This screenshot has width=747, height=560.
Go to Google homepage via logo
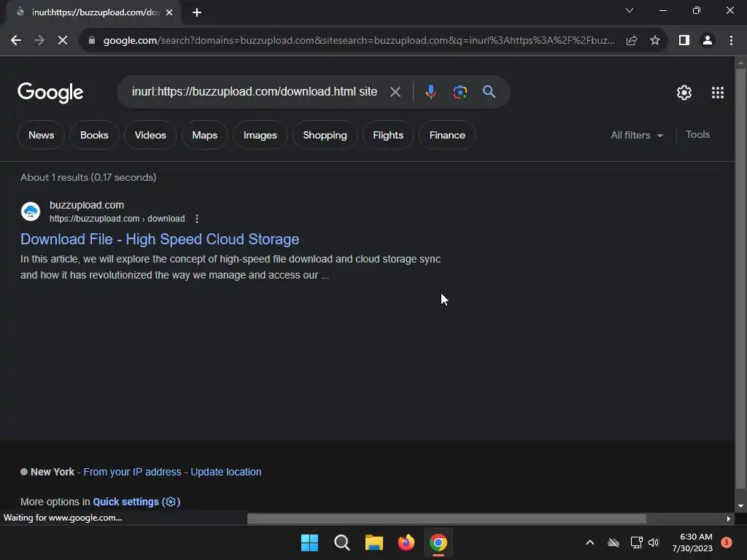50,93
